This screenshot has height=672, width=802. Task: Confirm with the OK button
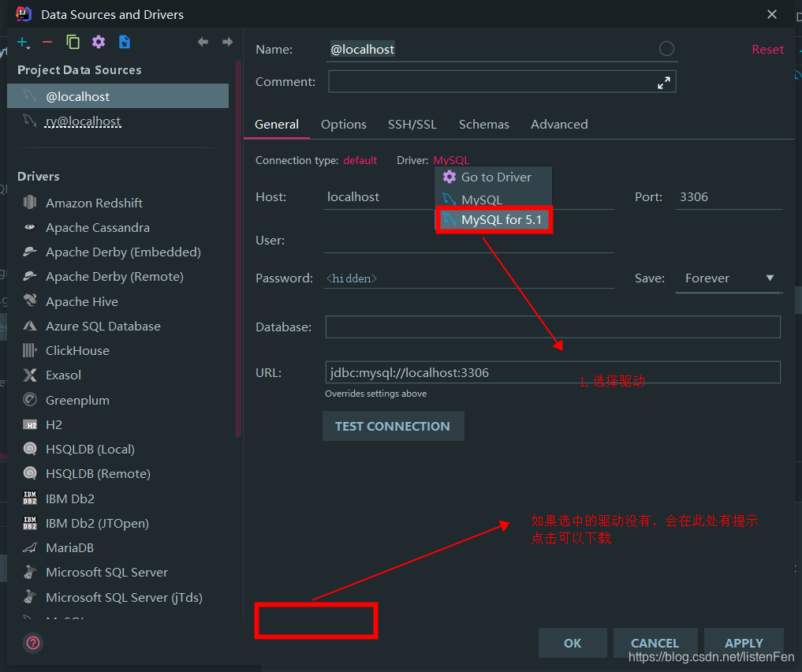coord(573,643)
